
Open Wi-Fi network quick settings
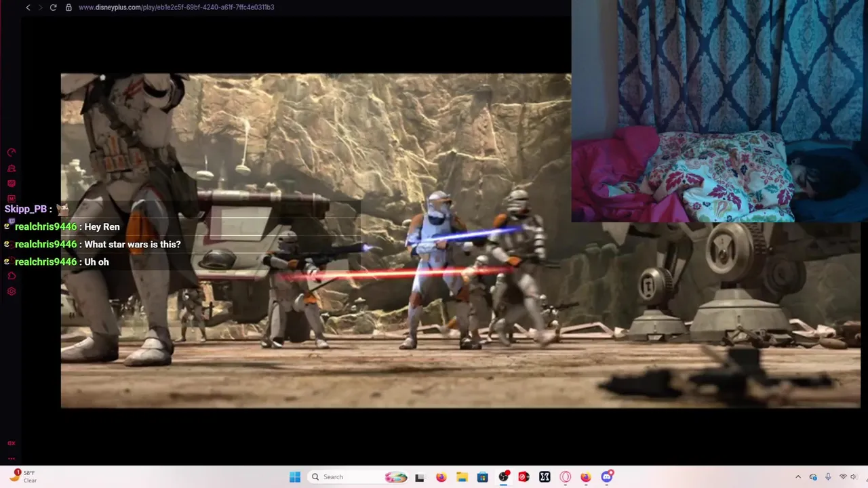pos(843,477)
